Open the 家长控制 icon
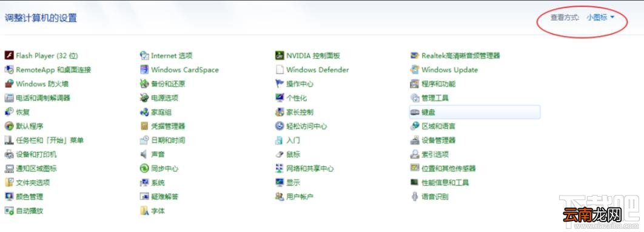Image resolution: width=644 pixels, height=232 pixels. [280, 112]
